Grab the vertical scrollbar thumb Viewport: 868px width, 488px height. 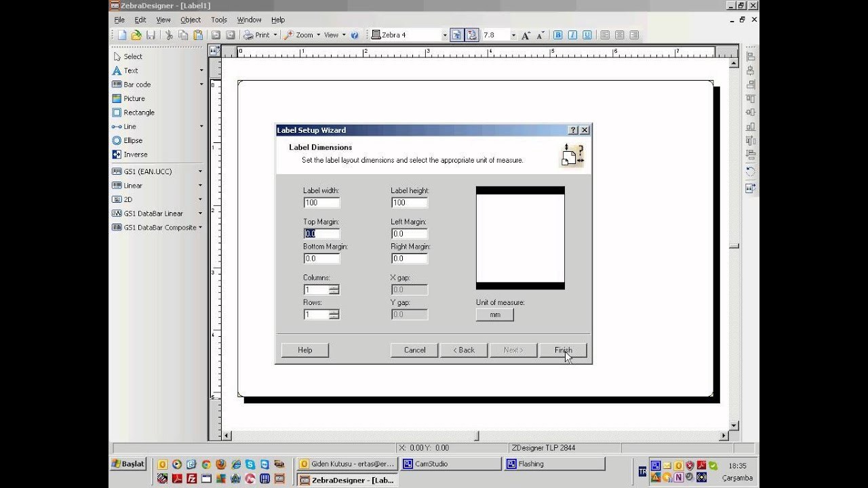734,247
